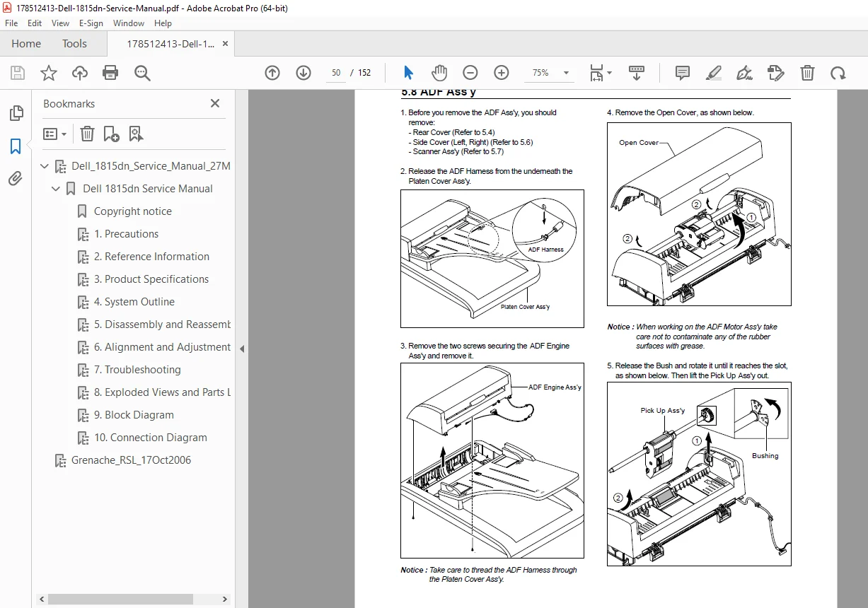Jump to Copyright notice bookmark
This screenshot has height=608, width=868.
coord(133,211)
